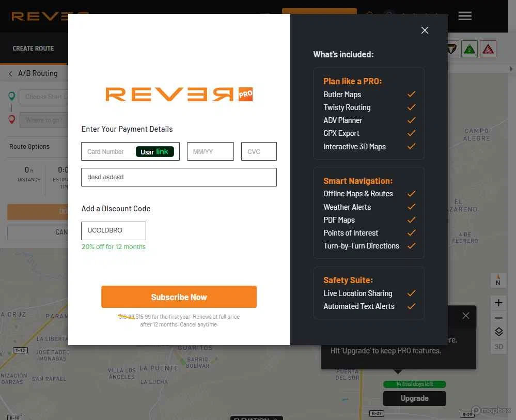Click the Turn-by-Turn Directions checkmark
516x420 pixels.
[411, 245]
